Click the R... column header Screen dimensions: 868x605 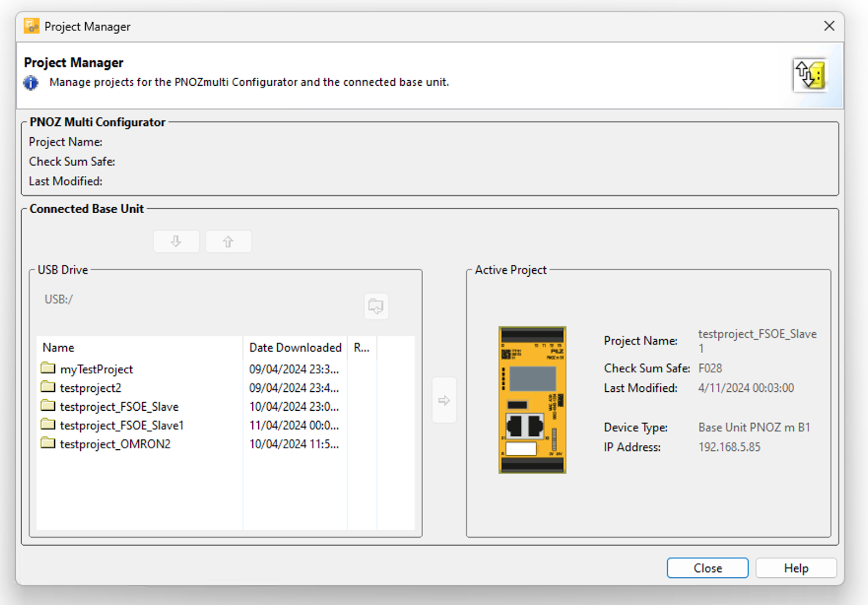[x=362, y=348]
